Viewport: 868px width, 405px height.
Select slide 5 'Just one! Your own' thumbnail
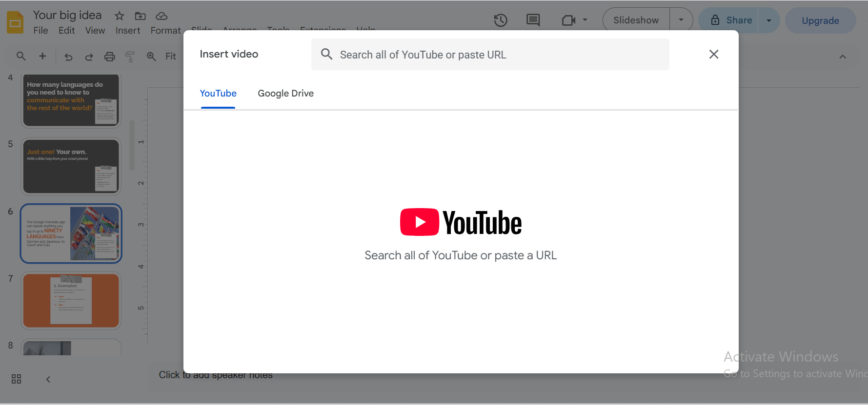coord(71,167)
